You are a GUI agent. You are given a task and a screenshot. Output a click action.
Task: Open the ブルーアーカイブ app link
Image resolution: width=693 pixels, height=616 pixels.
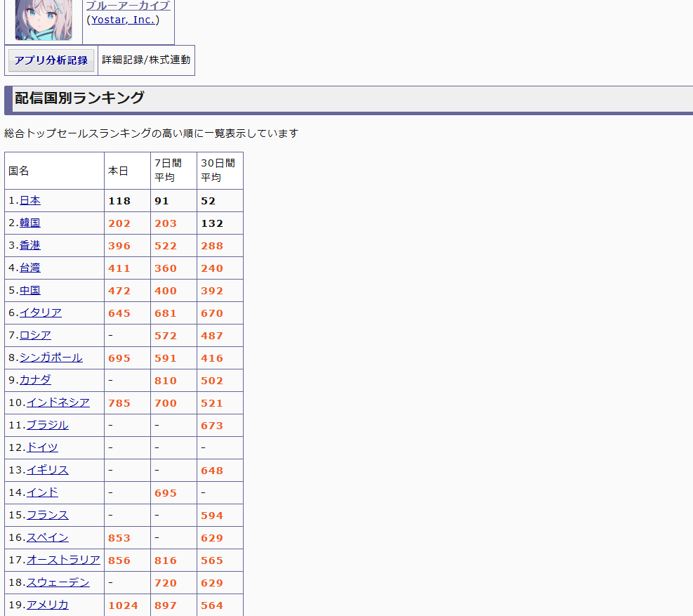click(x=128, y=6)
